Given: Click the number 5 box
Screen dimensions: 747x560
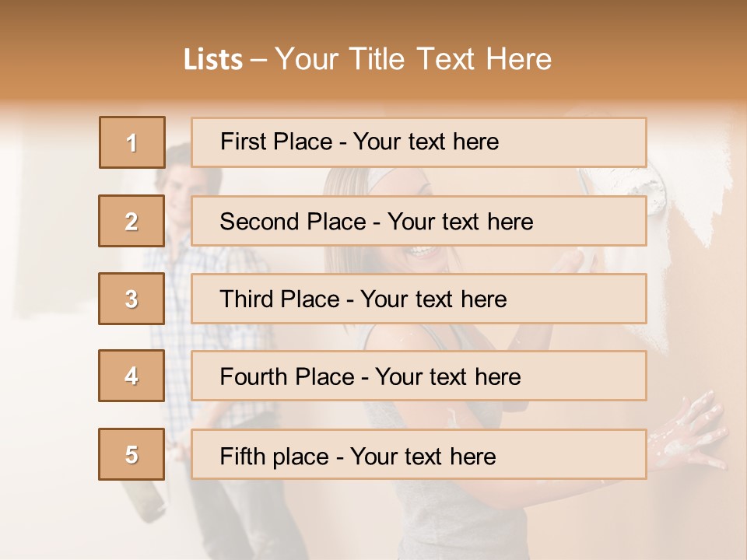Looking at the screenshot, I should pos(132,454).
